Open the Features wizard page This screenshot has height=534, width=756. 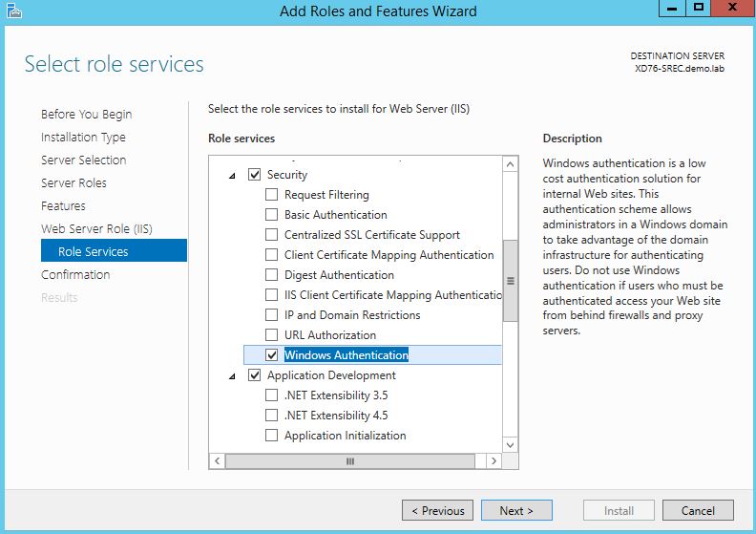[x=63, y=205]
